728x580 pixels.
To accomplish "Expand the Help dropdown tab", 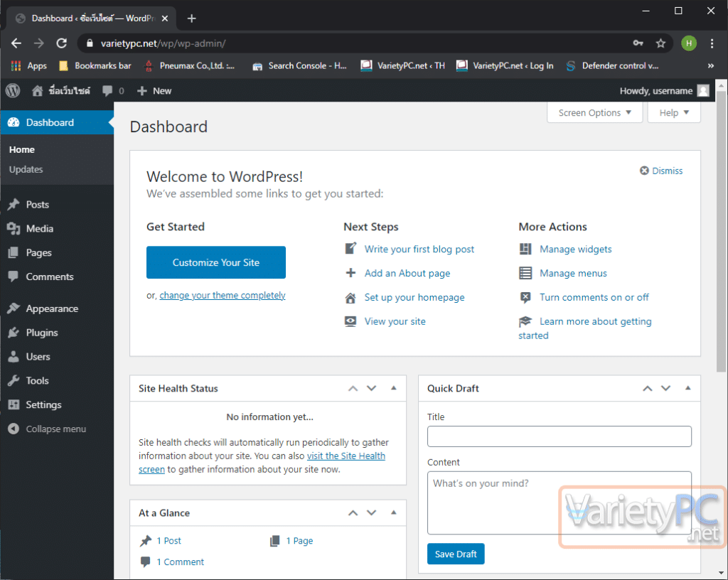I will [x=674, y=113].
